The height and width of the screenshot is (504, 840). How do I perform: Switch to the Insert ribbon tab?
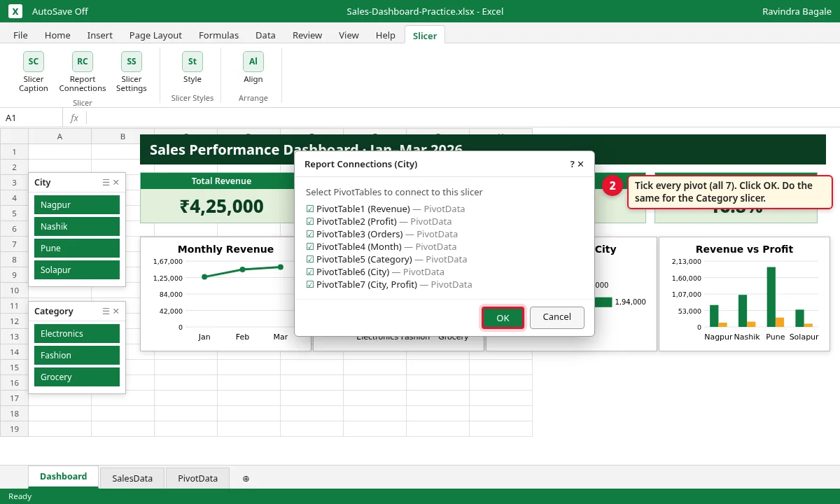[x=99, y=35]
